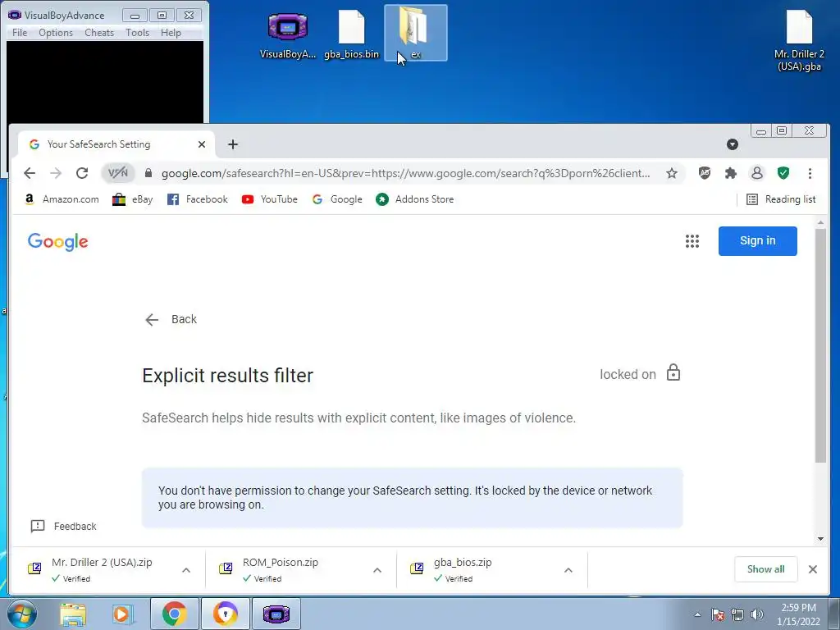Viewport: 840px width, 630px height.
Task: Open the YouTube bookmark
Action: point(269,199)
